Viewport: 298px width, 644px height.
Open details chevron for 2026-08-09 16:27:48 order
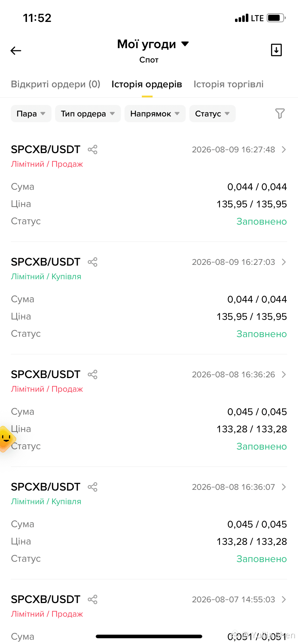[284, 149]
